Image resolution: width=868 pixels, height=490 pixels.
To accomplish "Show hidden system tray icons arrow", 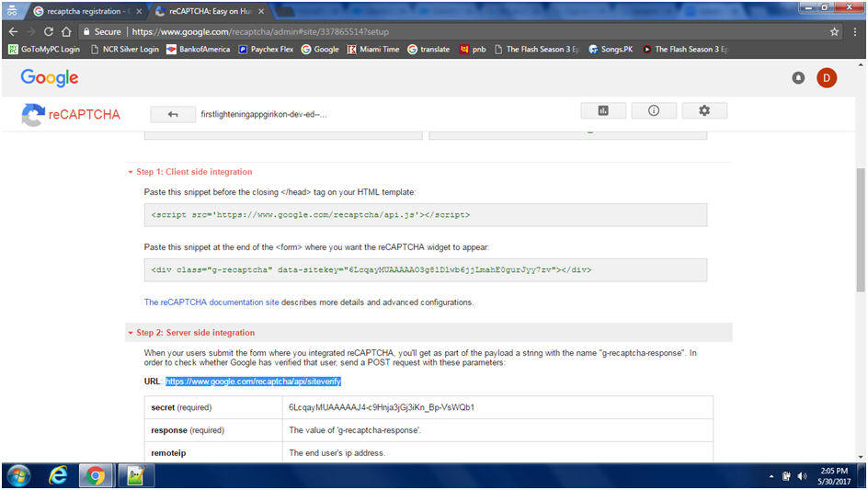I will [x=771, y=476].
